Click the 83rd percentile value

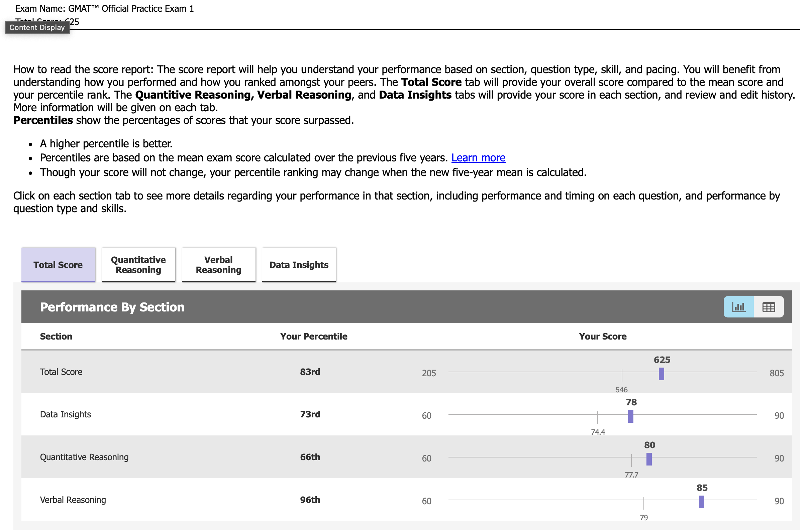click(310, 372)
